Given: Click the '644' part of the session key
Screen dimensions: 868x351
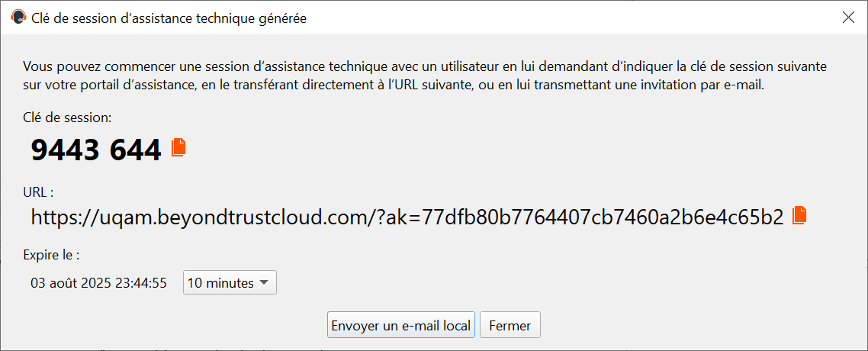Looking at the screenshot, I should 135,150.
